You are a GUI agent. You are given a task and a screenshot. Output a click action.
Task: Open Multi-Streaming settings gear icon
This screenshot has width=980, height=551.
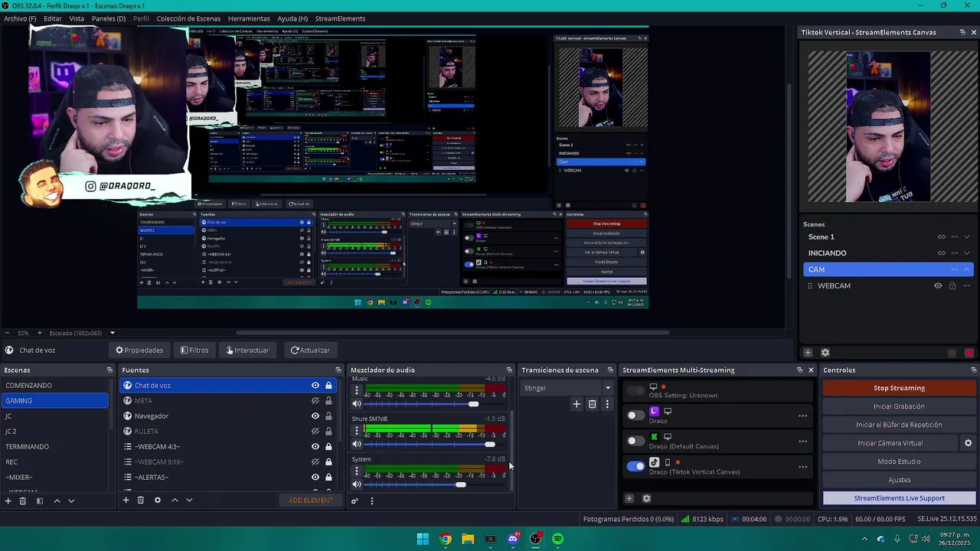pyautogui.click(x=646, y=498)
